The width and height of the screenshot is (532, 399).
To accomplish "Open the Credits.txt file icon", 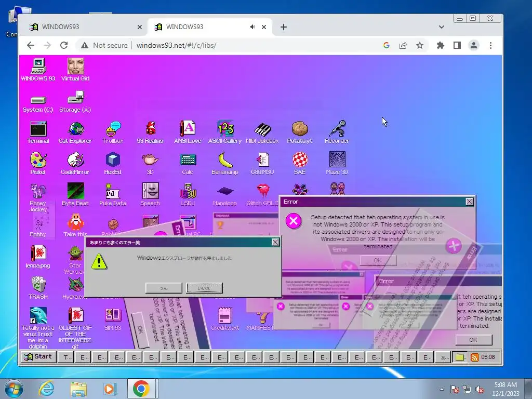I will tap(225, 315).
